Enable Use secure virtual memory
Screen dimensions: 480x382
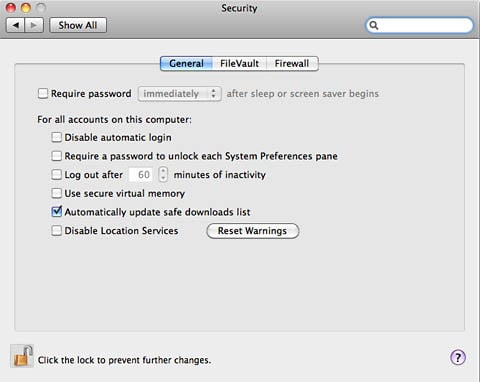click(x=57, y=193)
